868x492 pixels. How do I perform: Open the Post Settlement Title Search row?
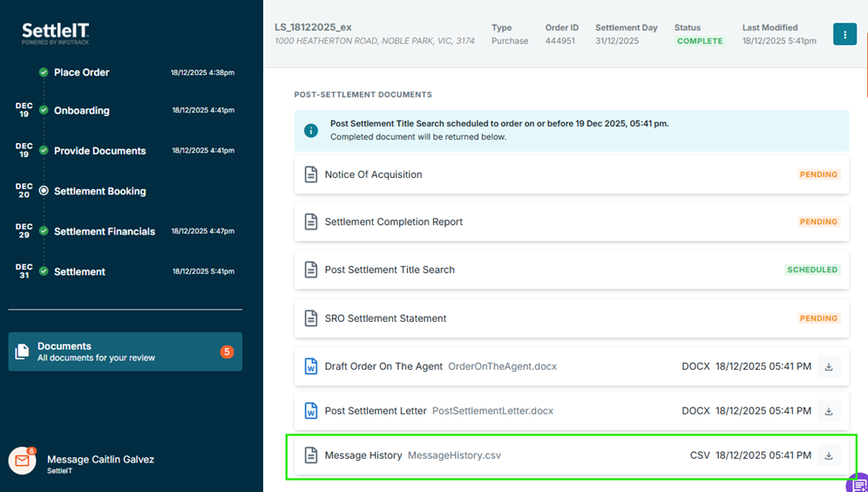(x=390, y=270)
